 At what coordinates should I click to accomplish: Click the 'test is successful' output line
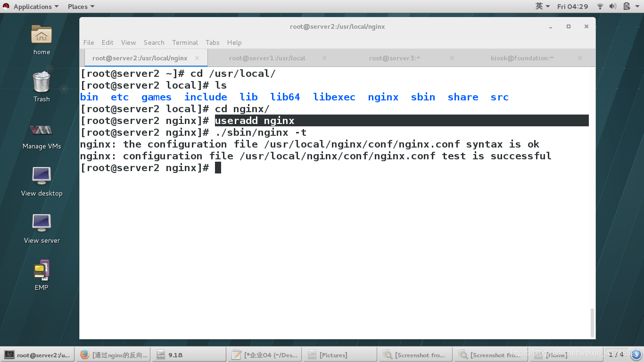click(315, 156)
